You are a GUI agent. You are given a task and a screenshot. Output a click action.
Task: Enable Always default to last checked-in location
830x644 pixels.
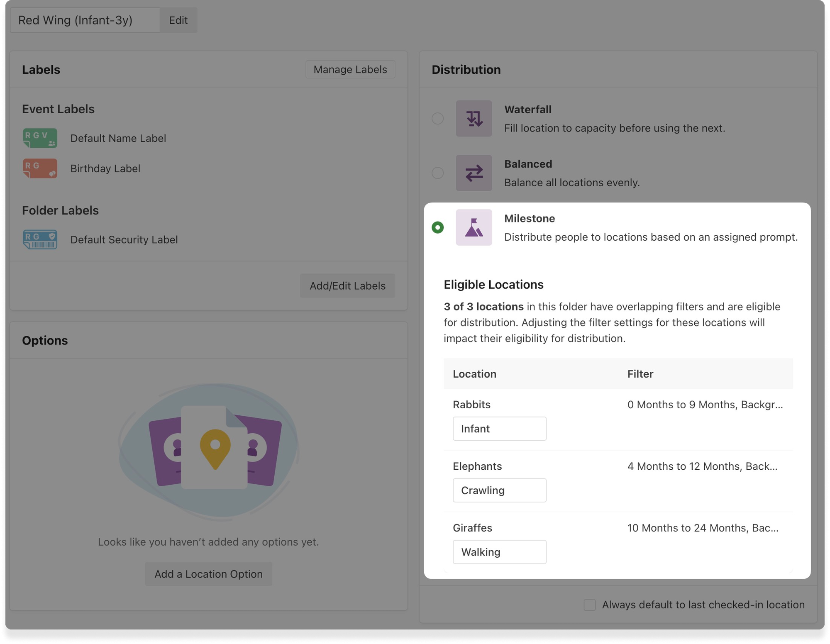[x=590, y=605]
